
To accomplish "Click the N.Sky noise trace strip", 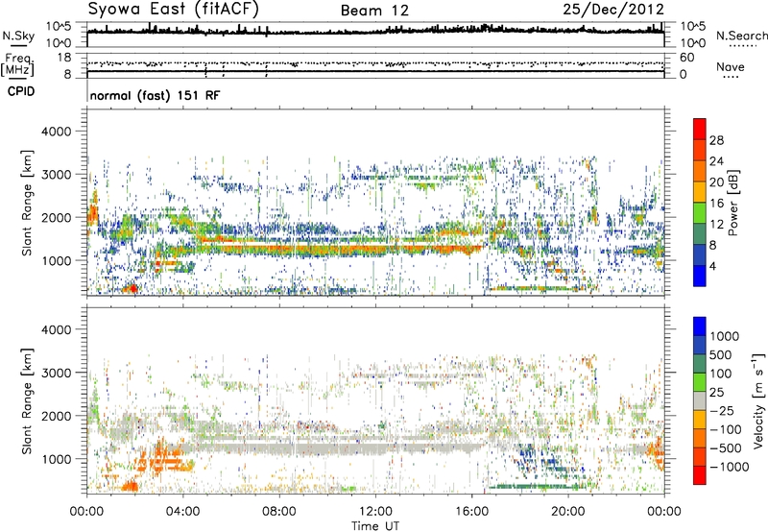I will [x=375, y=35].
